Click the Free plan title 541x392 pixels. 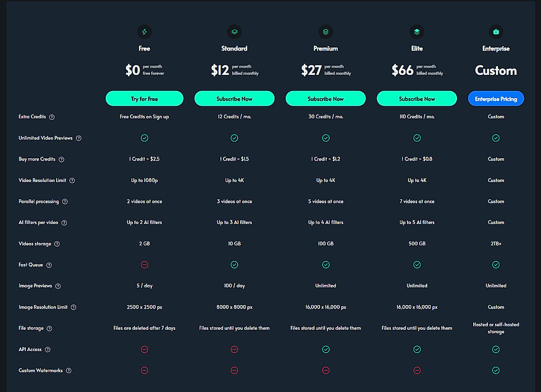click(x=144, y=49)
